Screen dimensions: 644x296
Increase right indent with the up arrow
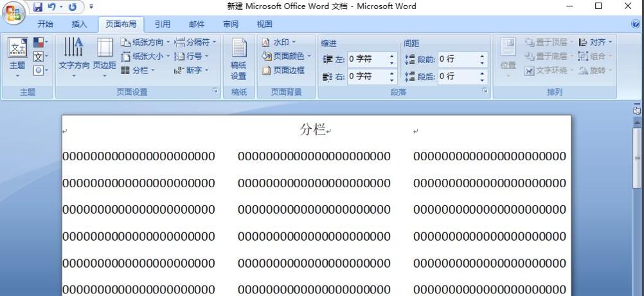392,73
